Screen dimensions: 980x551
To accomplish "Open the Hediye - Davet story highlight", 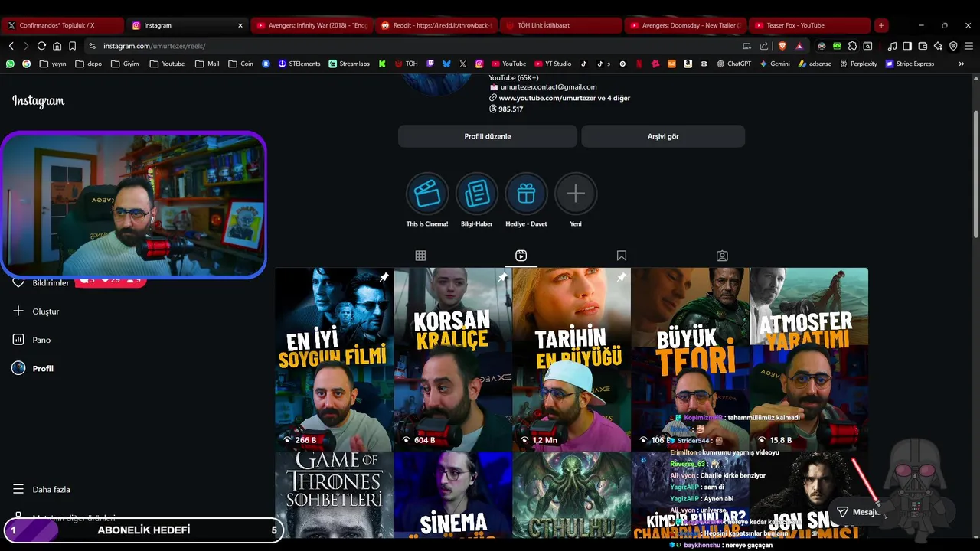I will (x=526, y=194).
